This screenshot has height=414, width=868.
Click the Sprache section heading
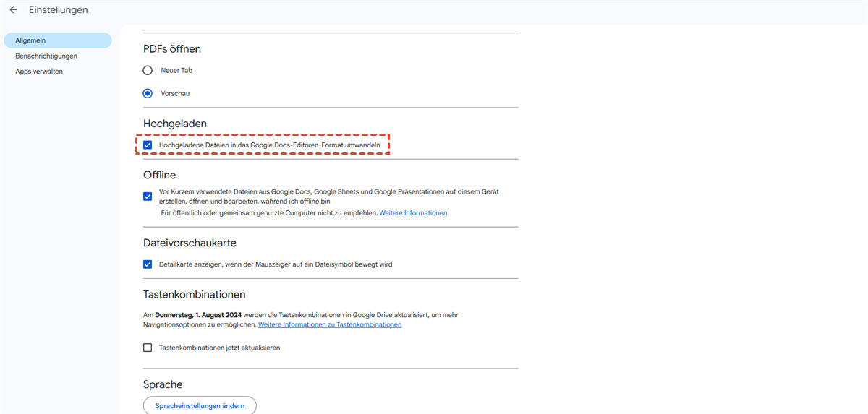(x=163, y=384)
